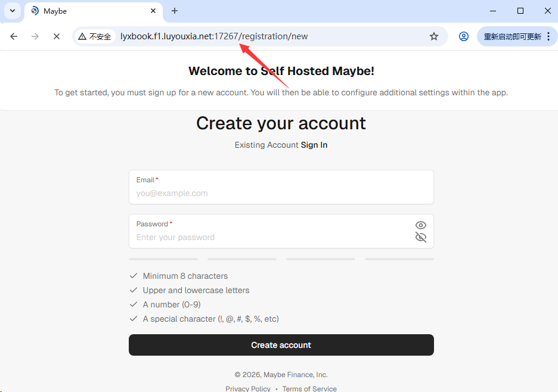Bookmark this page with star icon

point(434,36)
